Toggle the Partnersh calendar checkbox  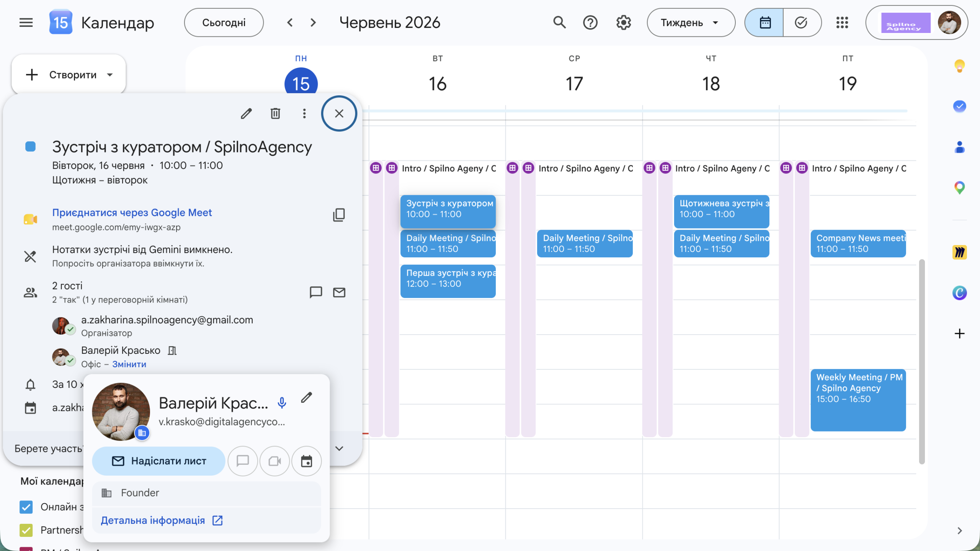coord(26,530)
